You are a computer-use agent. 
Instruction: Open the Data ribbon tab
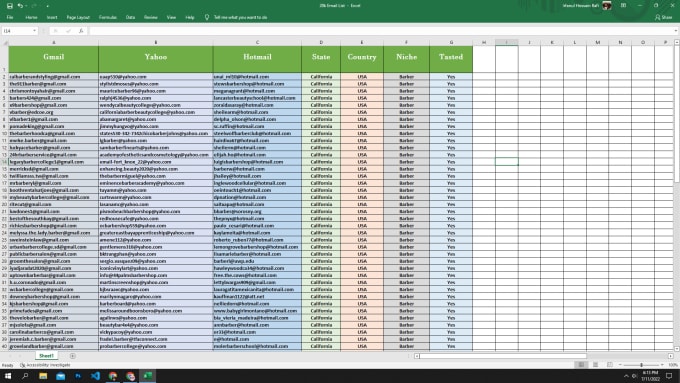130,17
